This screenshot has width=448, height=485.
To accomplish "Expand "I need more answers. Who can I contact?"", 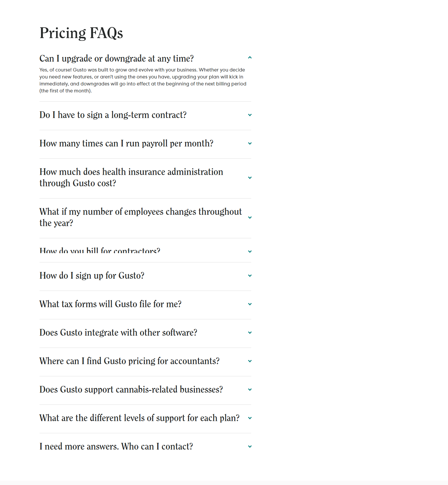I will click(116, 446).
